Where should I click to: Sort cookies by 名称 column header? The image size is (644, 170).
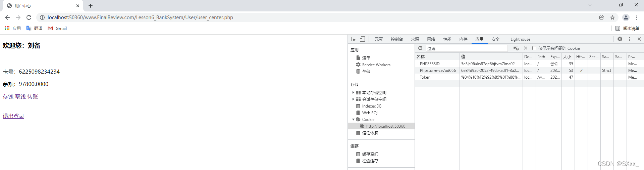coord(437,56)
